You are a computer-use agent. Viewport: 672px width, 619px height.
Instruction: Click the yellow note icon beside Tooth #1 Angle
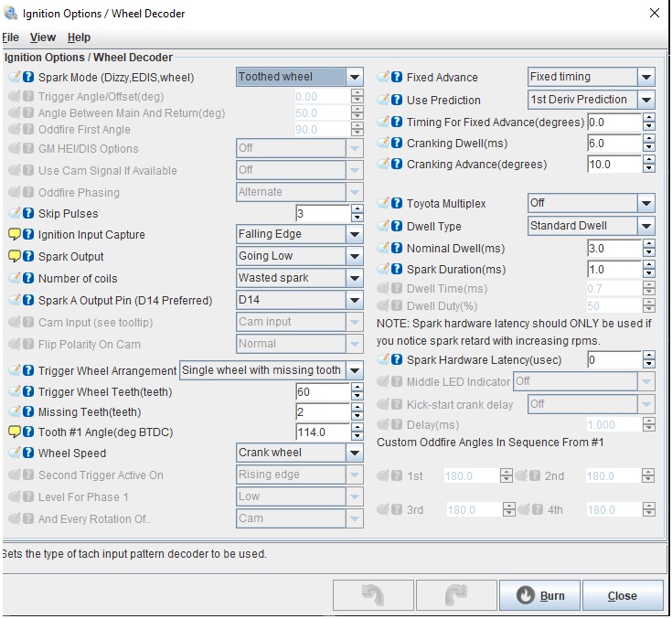point(15,432)
